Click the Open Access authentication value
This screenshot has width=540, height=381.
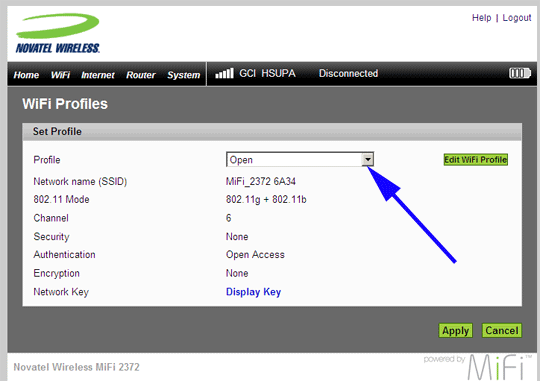click(x=255, y=255)
